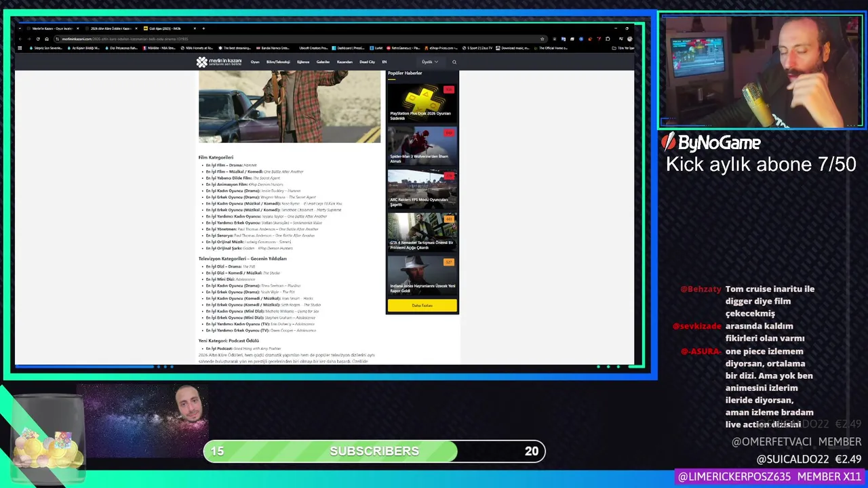The width and height of the screenshot is (868, 488).
Task: Open the apps grid icon in bookmarks bar
Action: pos(20,48)
